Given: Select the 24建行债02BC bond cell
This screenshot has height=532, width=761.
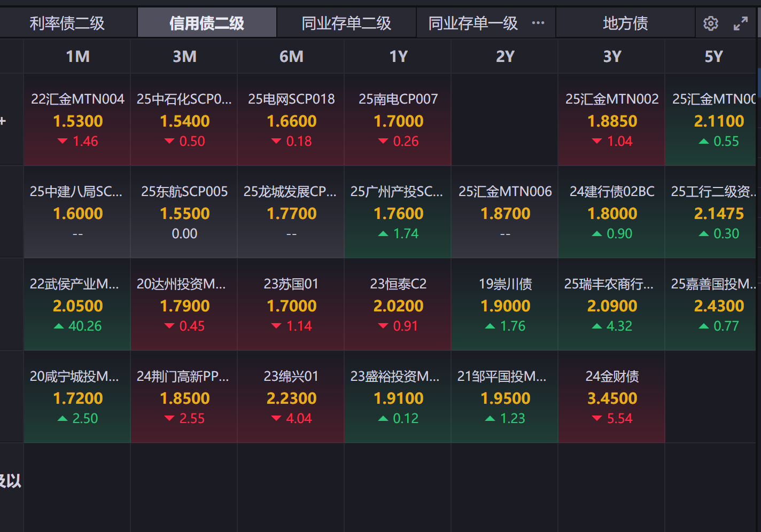Looking at the screenshot, I should 612,213.
